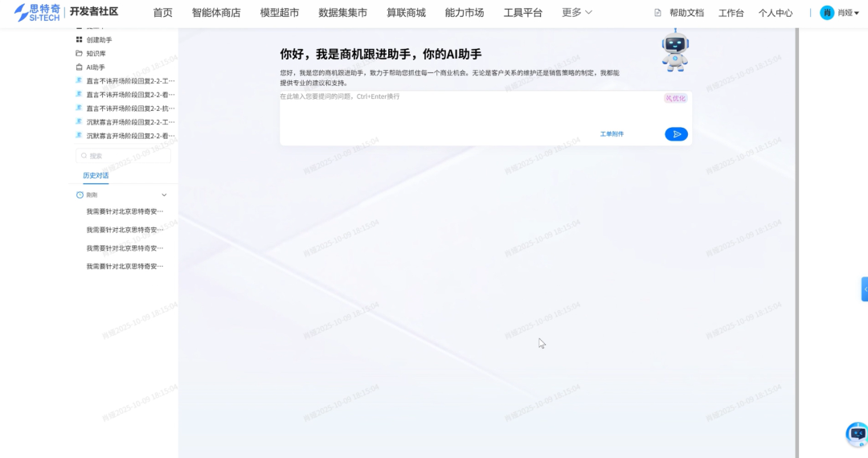The width and height of the screenshot is (868, 458).
Task: Select assistant 直言不讳开场阶段回复2-2-看…
Action: coord(125,95)
